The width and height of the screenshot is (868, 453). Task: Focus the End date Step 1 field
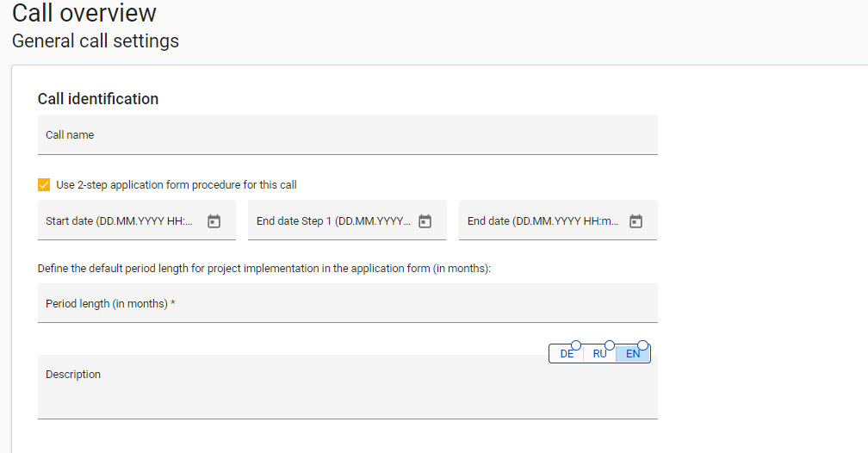click(332, 221)
